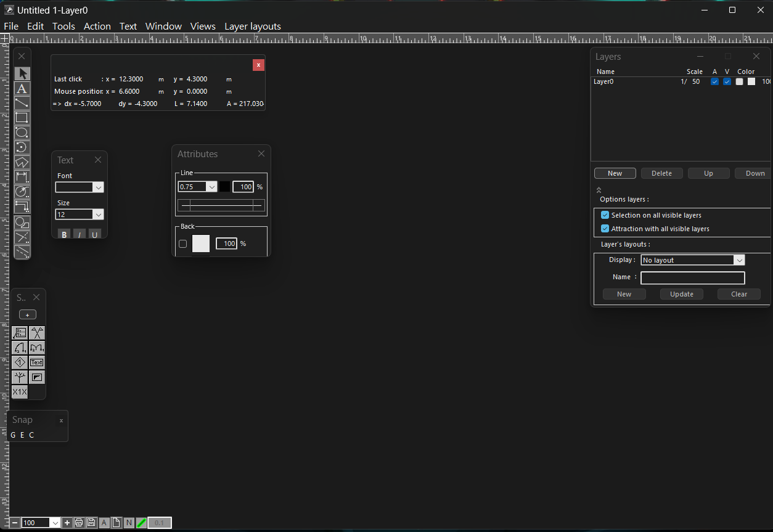Open the Layer layouts menu

(x=253, y=26)
